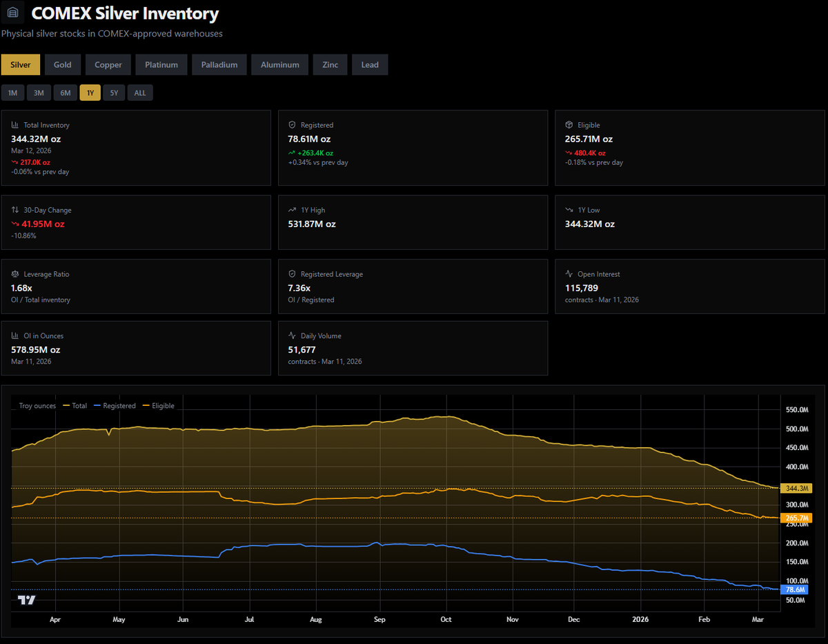Switch to the Gold tab
Viewport: 828px width, 644px height.
(63, 65)
